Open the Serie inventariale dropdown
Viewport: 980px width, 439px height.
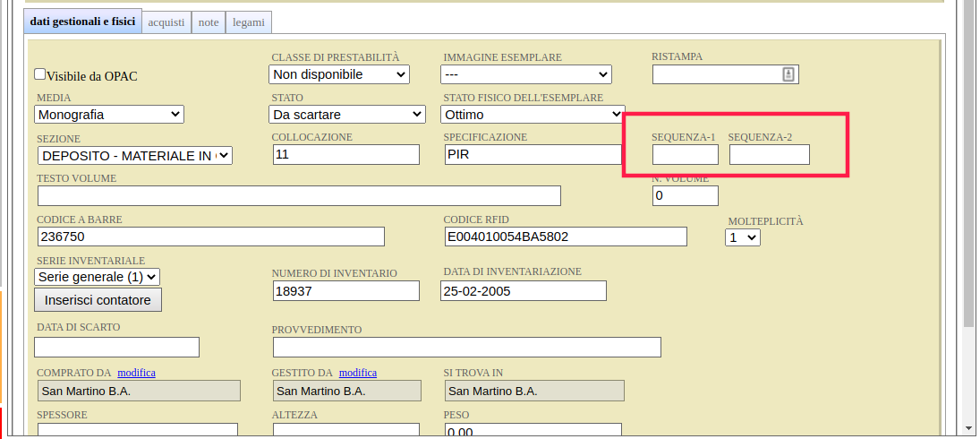[97, 277]
